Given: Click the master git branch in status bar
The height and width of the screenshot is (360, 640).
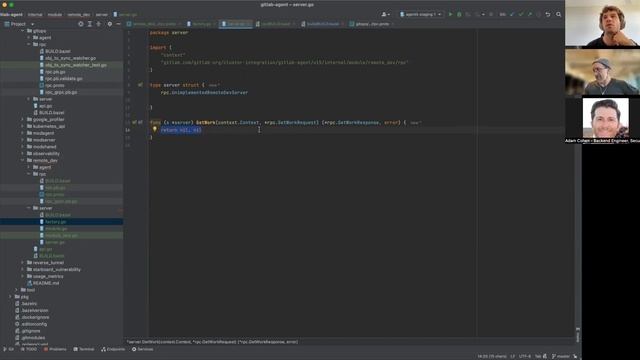Looking at the screenshot, I should click(x=561, y=356).
